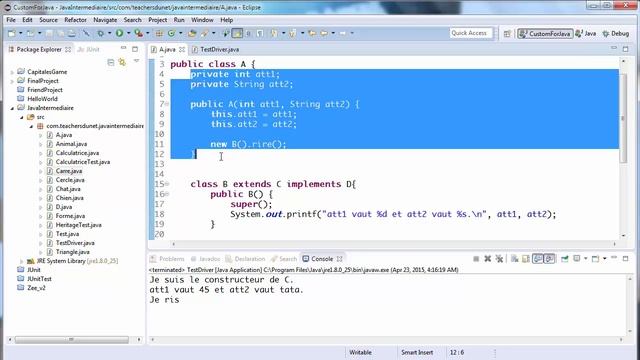Minimize the Console panel
640x360 pixels.
click(x=613, y=258)
